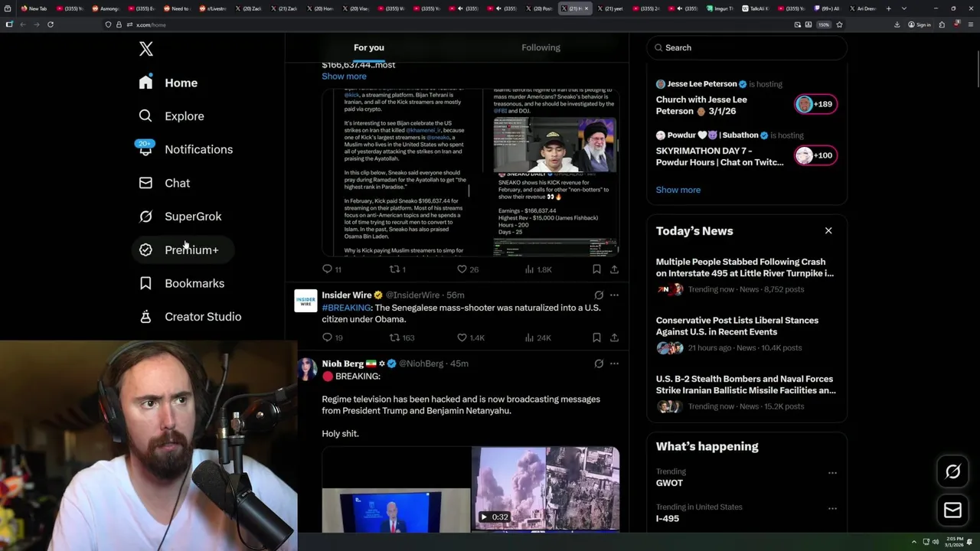Click the +100 listeners badge
Screen dimensions: 980x551
816,155
